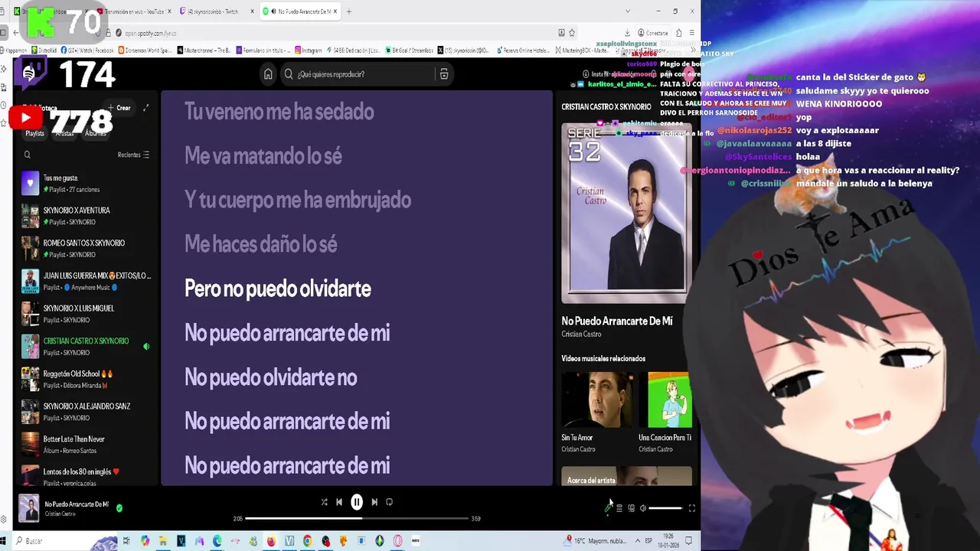
Task: Open the Browse icon in search bar
Action: (443, 74)
